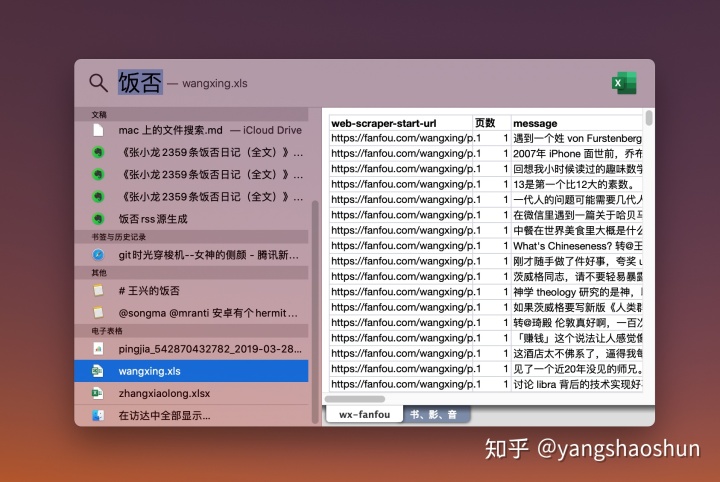Image resolution: width=720 pixels, height=482 pixels.
Task: Click cell 讨论 libra 背后的技术实现
Action: pyautogui.click(x=577, y=384)
